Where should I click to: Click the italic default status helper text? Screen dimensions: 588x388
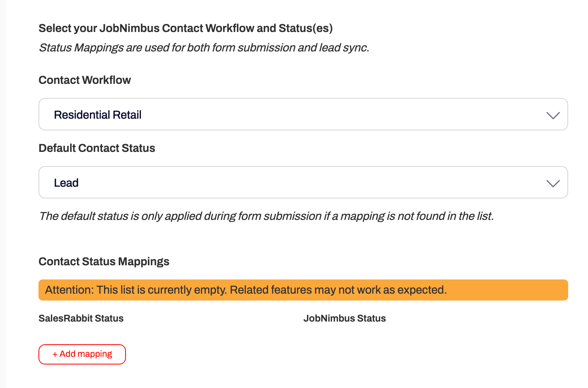coord(266,216)
